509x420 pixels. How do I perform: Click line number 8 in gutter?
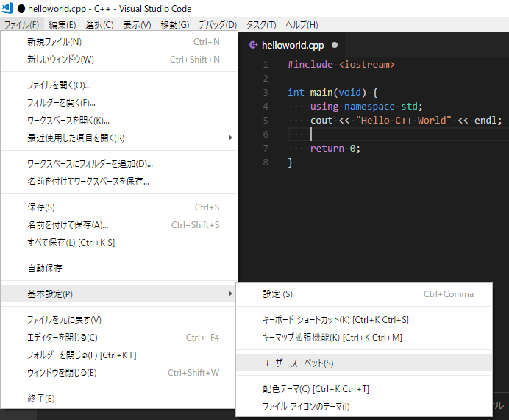point(266,163)
